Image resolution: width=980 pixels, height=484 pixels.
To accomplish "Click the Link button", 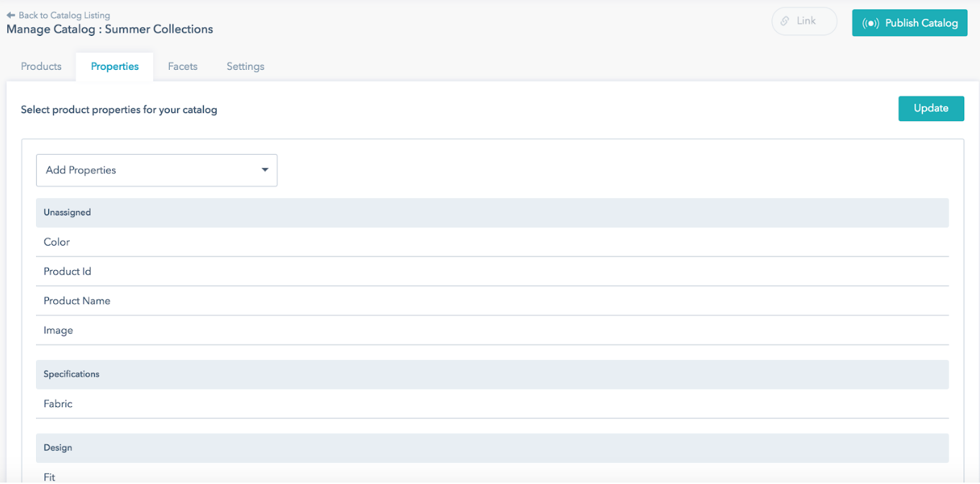I will point(804,22).
